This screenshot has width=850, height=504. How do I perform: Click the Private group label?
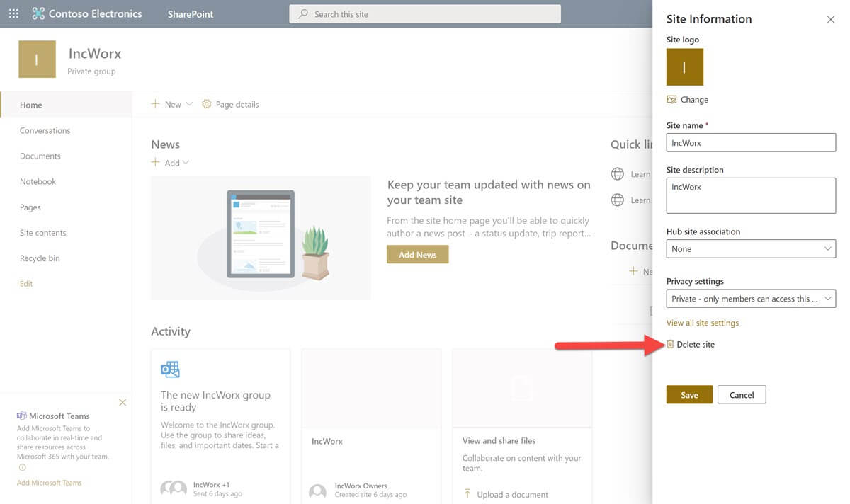(x=91, y=71)
